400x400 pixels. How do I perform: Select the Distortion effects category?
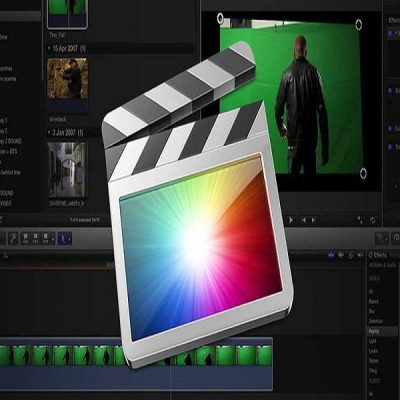[x=376, y=321]
